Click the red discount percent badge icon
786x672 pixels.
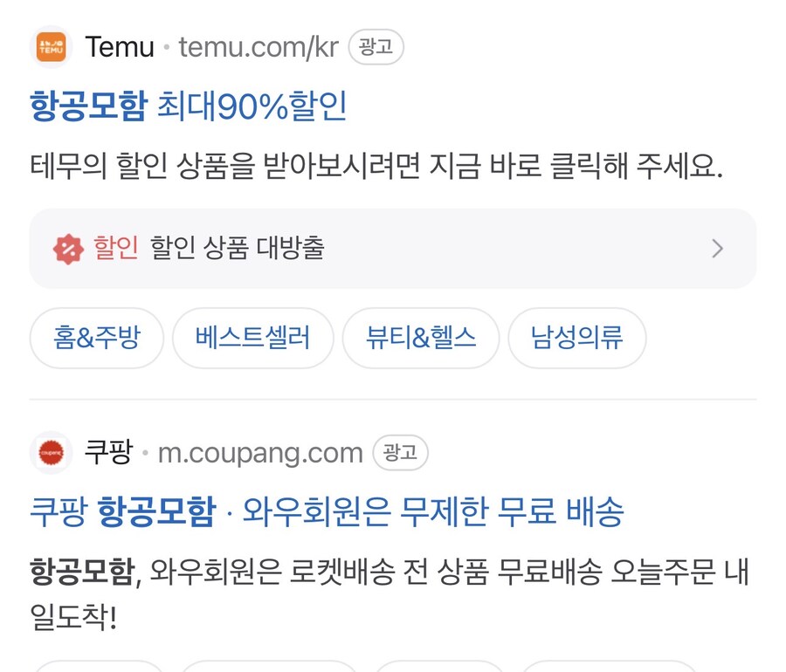click(x=67, y=249)
